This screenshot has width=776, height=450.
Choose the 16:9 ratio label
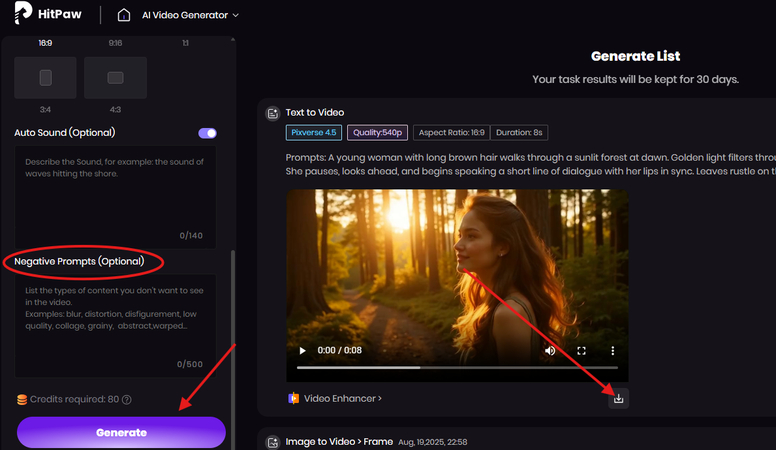[45, 43]
